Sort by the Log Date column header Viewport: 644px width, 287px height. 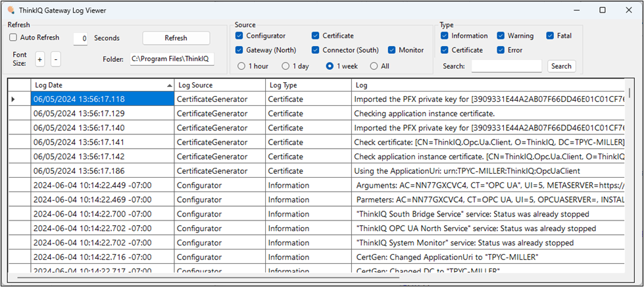click(x=103, y=86)
